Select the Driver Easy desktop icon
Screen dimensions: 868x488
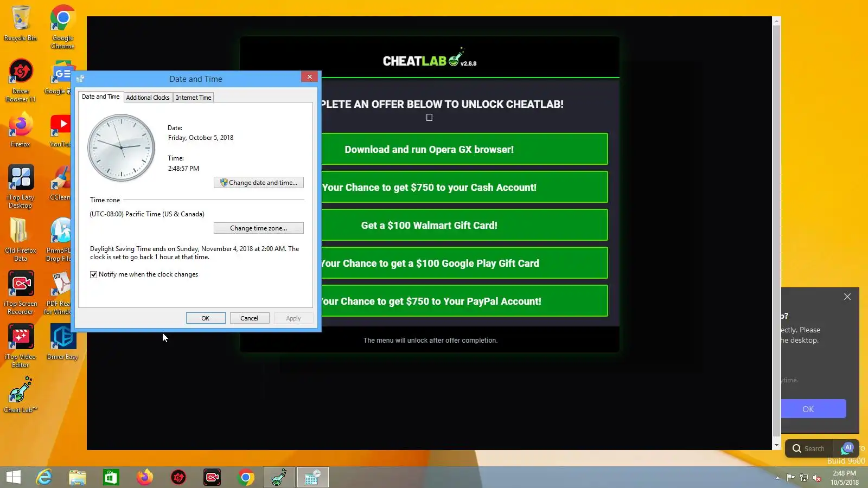62,342
